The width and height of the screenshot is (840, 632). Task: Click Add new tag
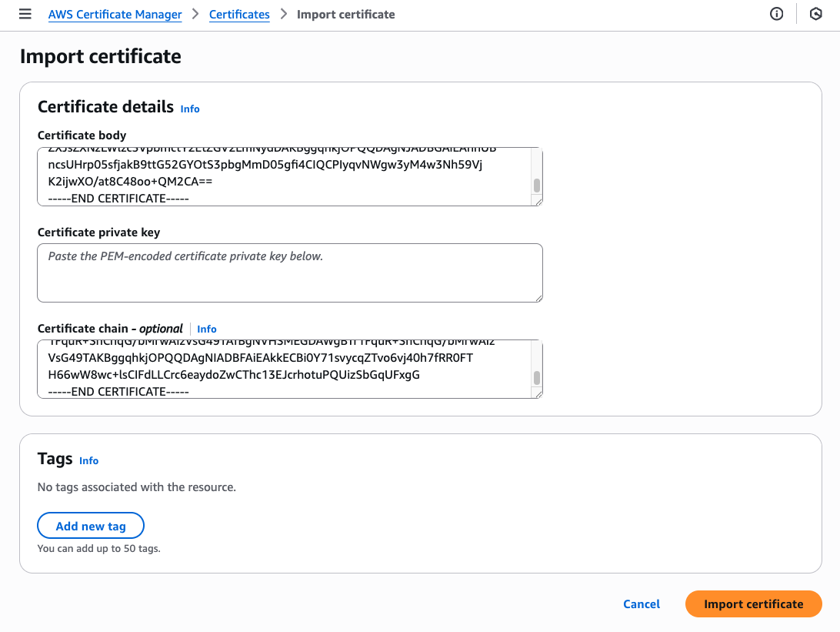click(x=90, y=525)
